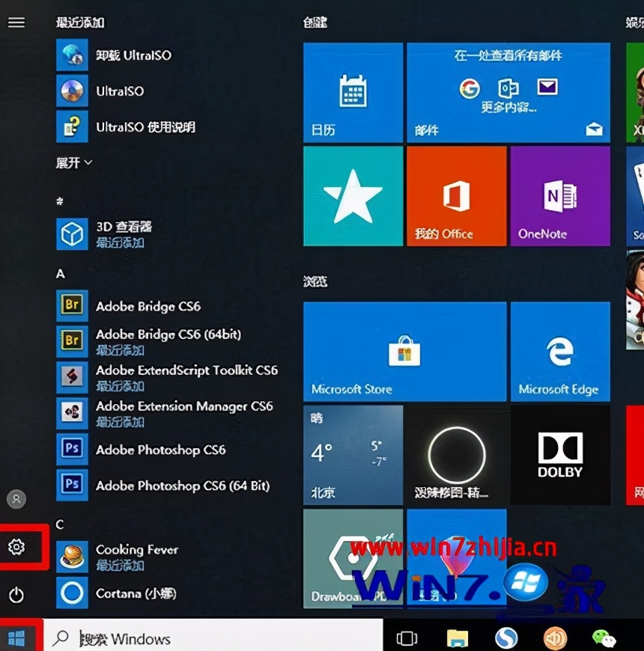Launch the Dolby tile

pos(559,454)
